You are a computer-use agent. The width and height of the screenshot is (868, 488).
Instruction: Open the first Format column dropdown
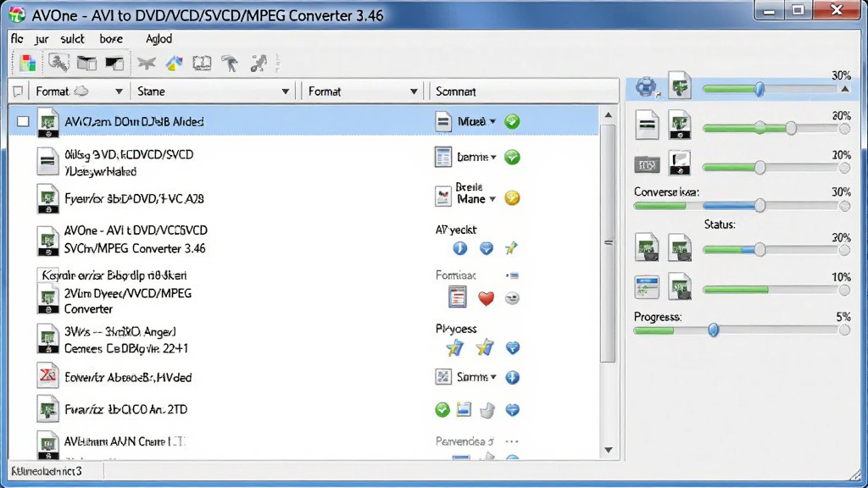coord(119,91)
